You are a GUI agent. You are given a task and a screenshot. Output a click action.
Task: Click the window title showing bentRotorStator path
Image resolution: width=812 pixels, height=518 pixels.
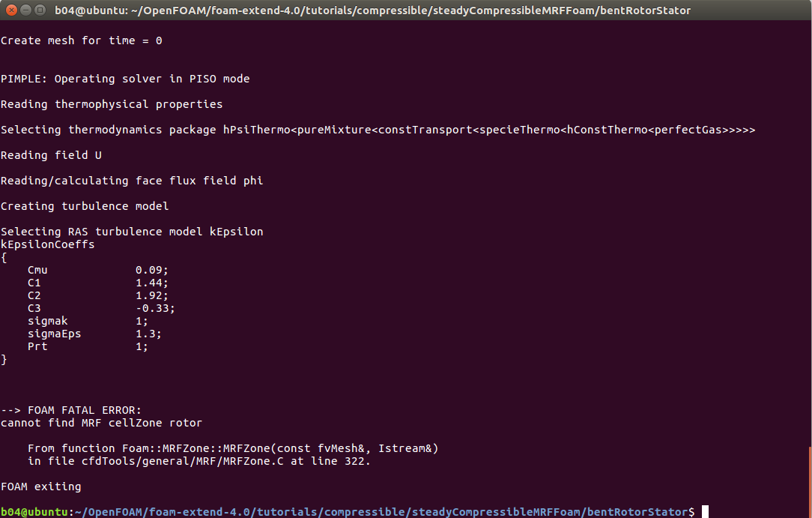(x=372, y=10)
